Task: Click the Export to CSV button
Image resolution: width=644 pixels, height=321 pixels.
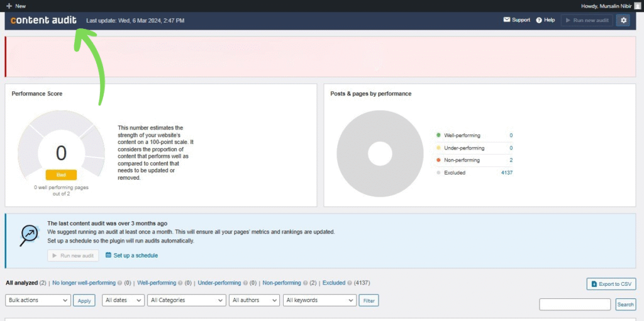Action: click(x=611, y=284)
